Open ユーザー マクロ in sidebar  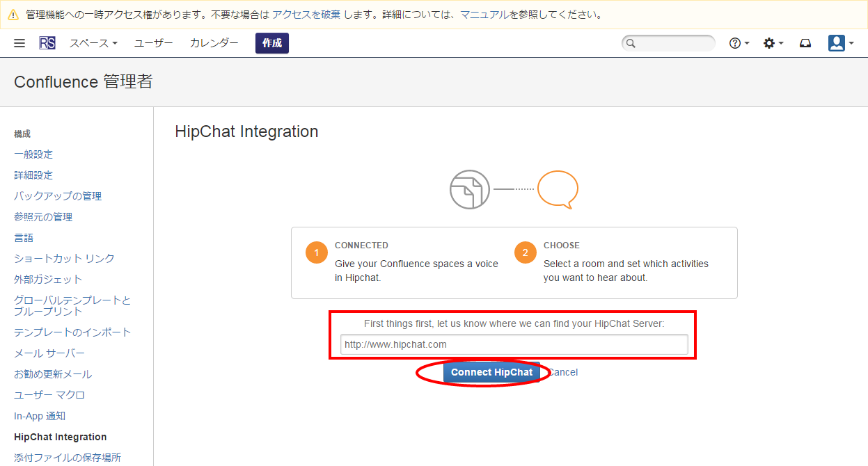pos(49,395)
